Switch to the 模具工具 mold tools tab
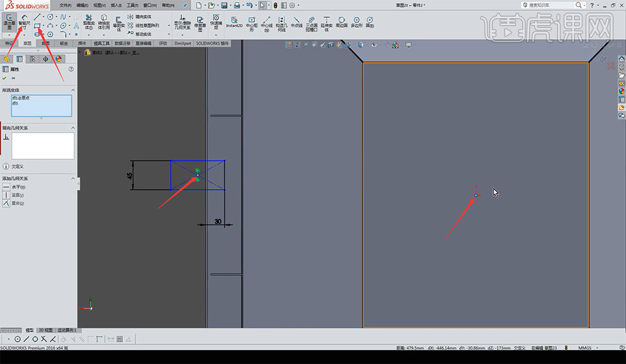Screen dimensions: 626x364 pyautogui.click(x=101, y=43)
